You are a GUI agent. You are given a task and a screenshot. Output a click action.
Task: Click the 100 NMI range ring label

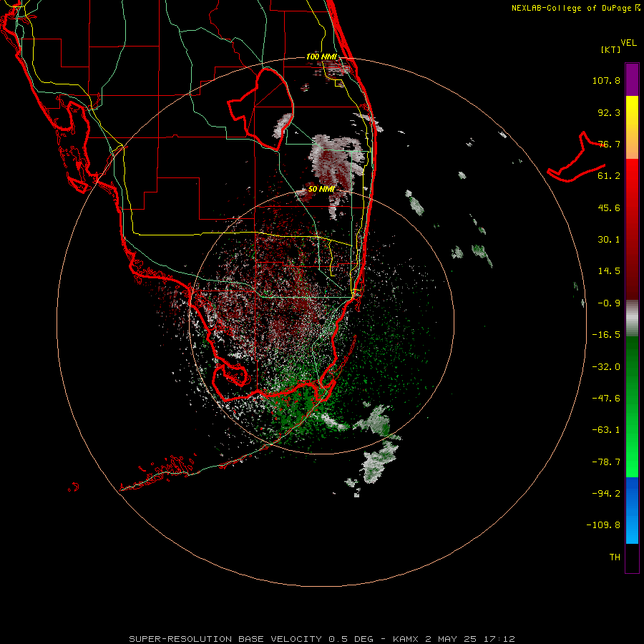321,57
